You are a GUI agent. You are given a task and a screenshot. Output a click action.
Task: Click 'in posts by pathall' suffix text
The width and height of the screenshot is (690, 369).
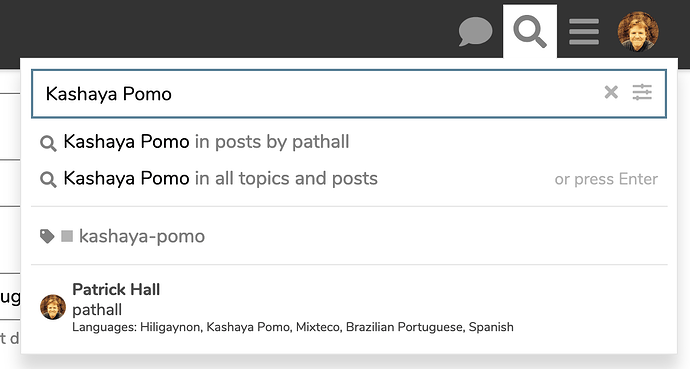pos(272,142)
